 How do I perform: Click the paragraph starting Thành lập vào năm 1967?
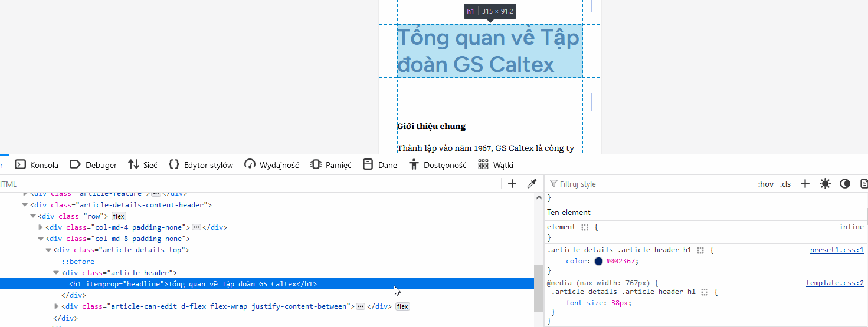(x=486, y=148)
